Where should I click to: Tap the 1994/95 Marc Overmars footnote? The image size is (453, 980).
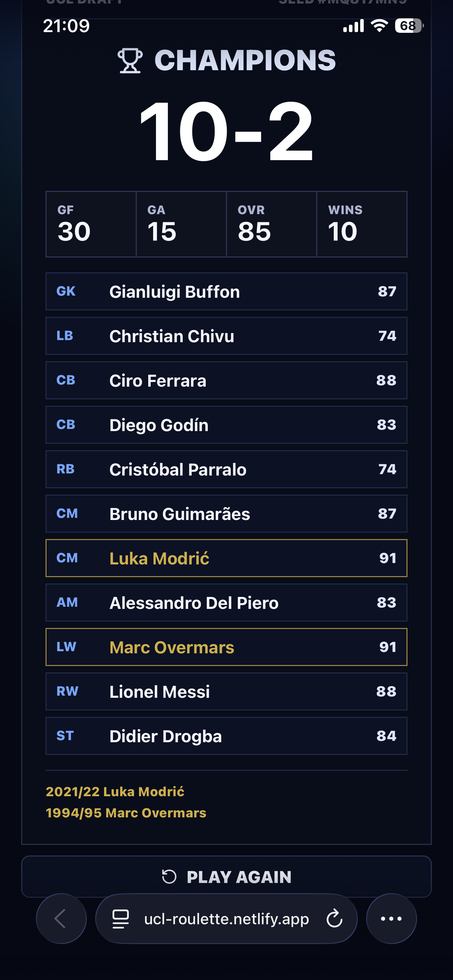tap(126, 813)
